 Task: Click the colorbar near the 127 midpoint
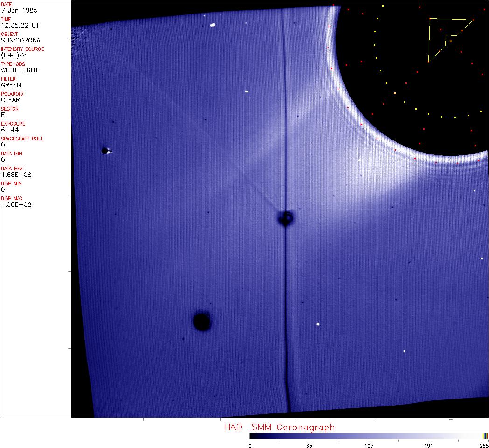click(x=369, y=435)
